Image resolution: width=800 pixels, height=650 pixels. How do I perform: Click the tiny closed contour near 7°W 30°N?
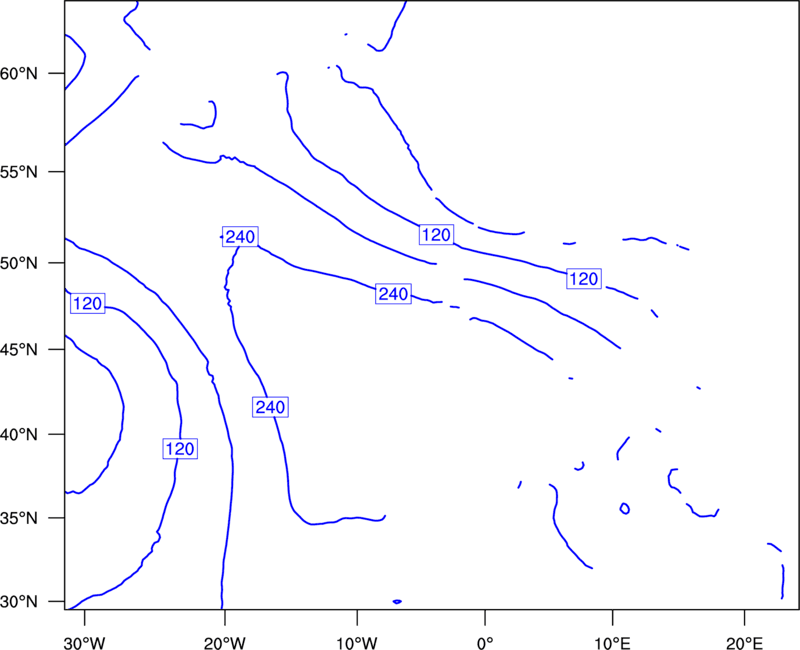coord(397,602)
